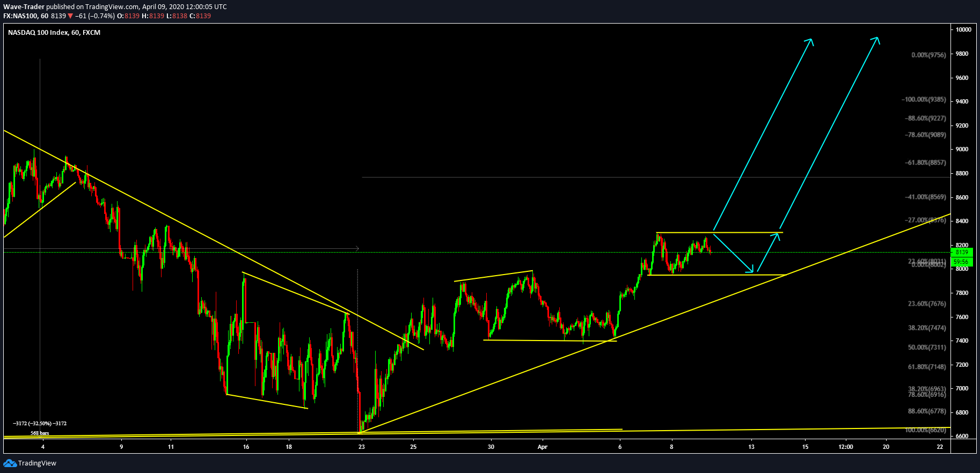Click the 12:00 label on time axis
The width and height of the screenshot is (980, 473).
click(x=846, y=447)
